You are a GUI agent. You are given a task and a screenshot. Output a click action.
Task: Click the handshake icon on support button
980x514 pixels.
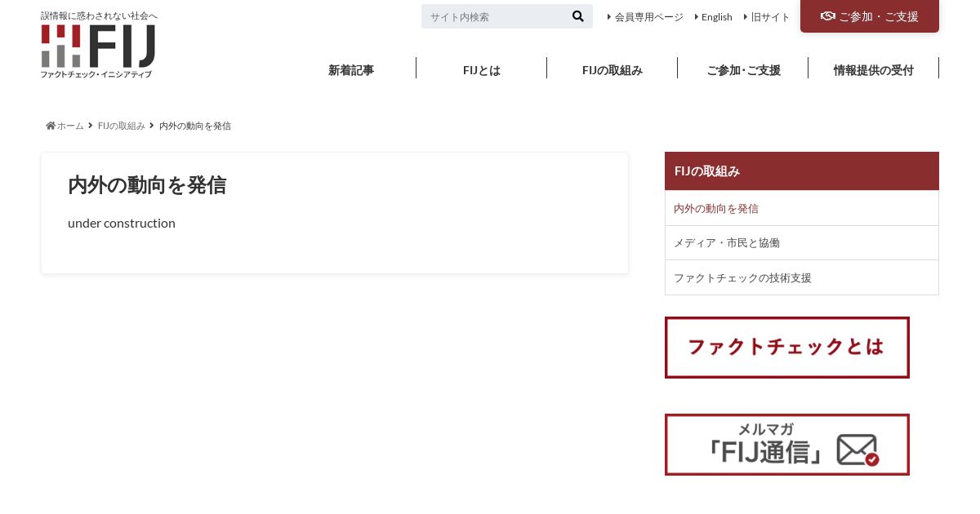coord(828,16)
